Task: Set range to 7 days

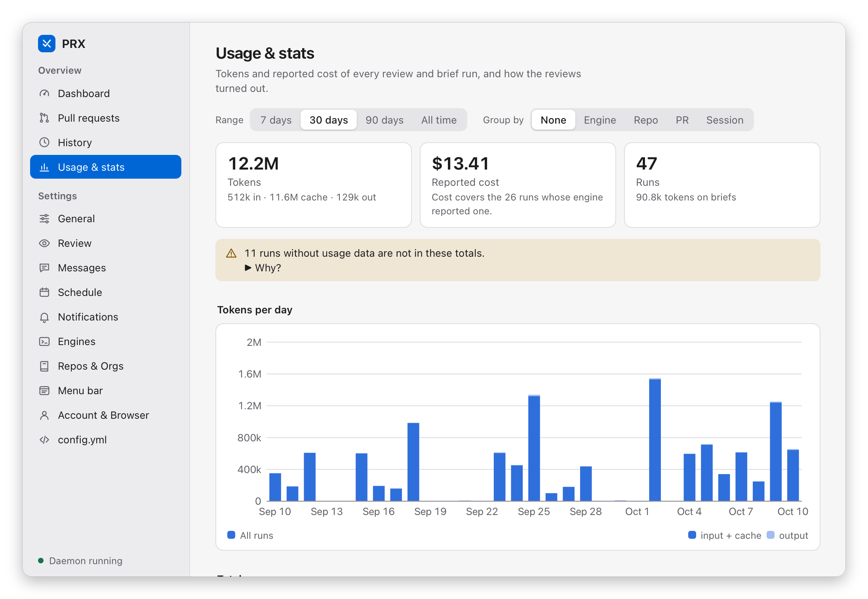Action: (x=276, y=120)
